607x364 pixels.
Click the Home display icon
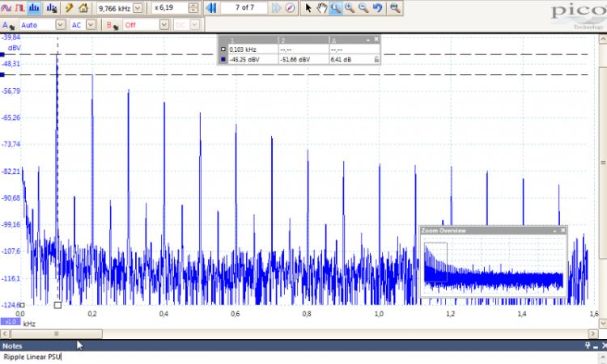tap(83, 8)
